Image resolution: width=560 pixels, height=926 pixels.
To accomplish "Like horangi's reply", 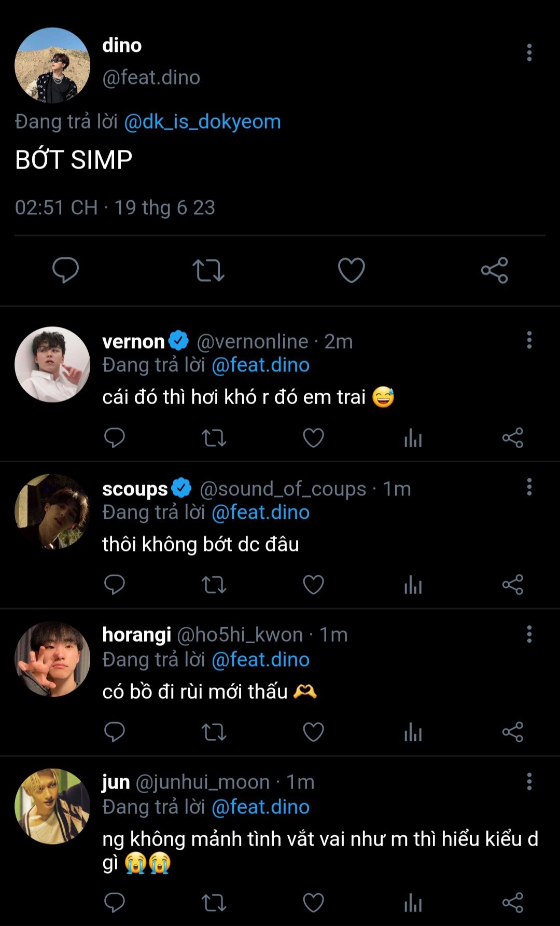I will pos(313,732).
